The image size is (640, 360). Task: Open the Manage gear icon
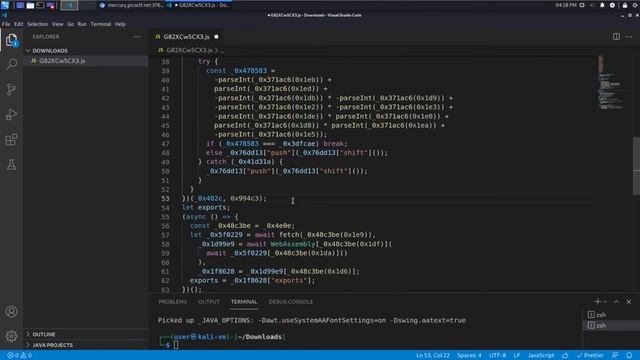pos(11,336)
